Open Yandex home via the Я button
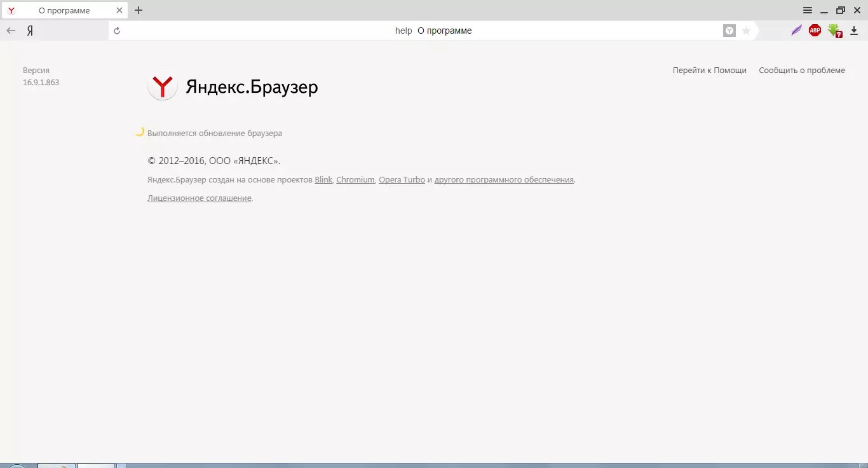The width and height of the screenshot is (868, 468). click(30, 31)
